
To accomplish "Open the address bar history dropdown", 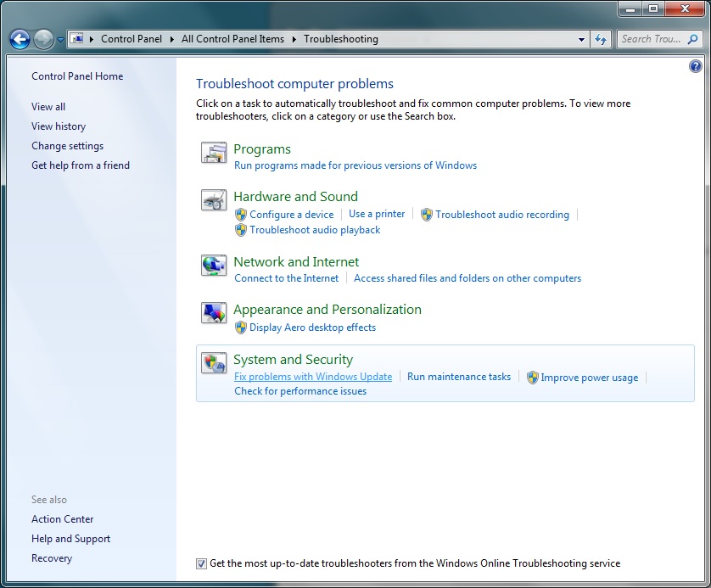I will coord(581,39).
